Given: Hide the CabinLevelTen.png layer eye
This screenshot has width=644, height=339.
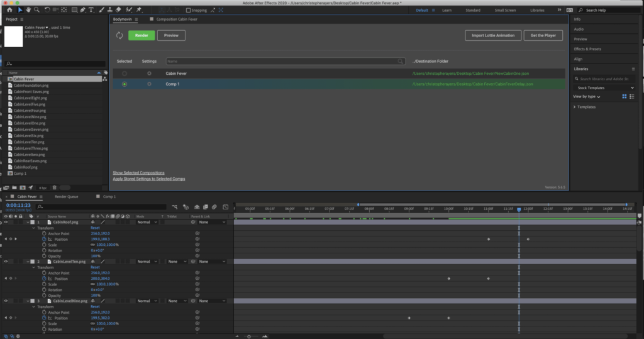Looking at the screenshot, I should (x=6, y=262).
